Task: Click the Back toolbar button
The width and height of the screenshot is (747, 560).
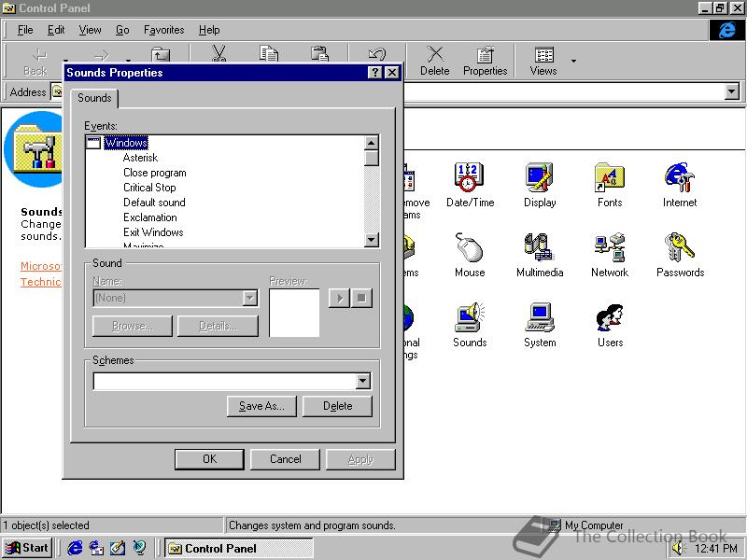Action: coord(35,62)
